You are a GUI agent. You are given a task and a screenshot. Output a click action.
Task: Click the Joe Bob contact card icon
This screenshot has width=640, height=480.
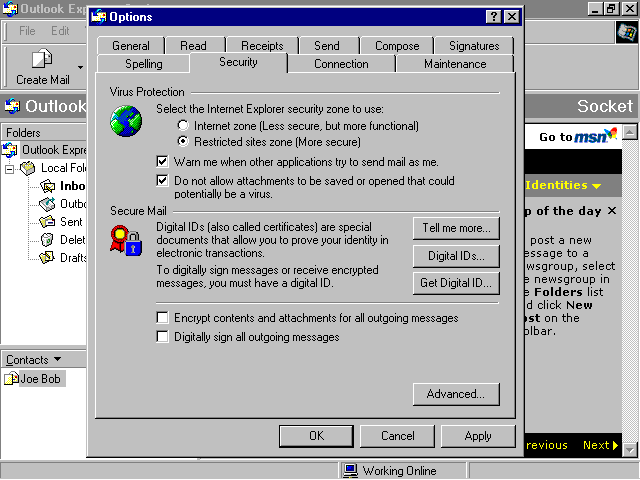11,379
